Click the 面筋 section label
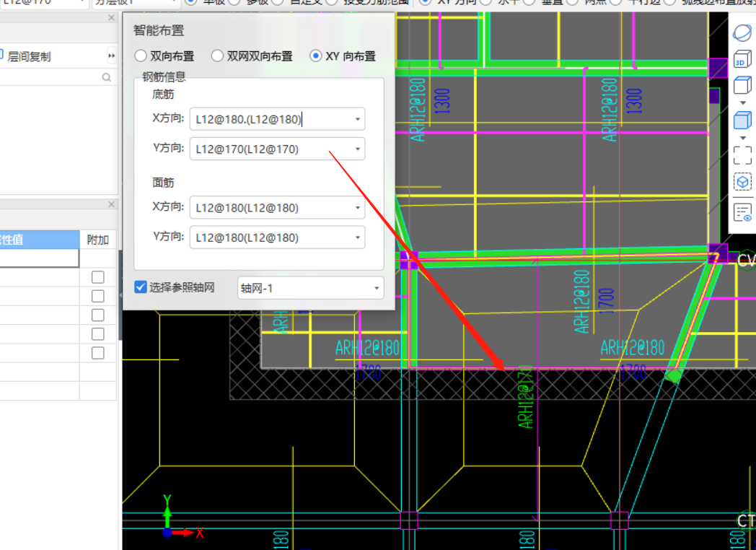The height and width of the screenshot is (550, 756). pyautogui.click(x=163, y=183)
